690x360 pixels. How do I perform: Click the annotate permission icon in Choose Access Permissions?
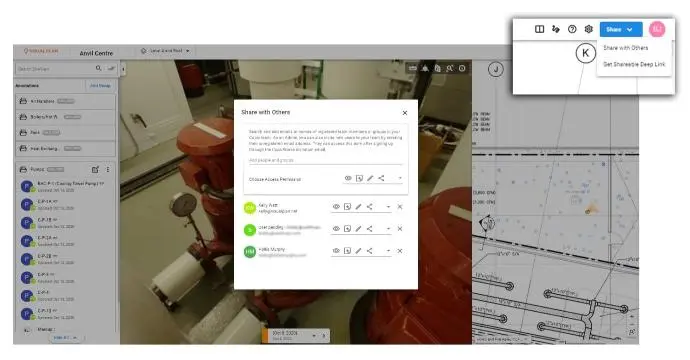[359, 178]
